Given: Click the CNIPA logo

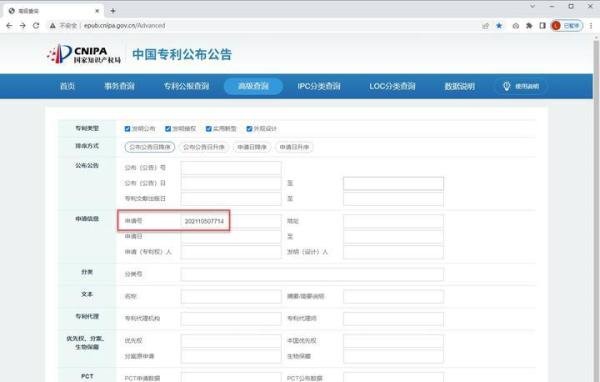Looking at the screenshot, I should pos(84,54).
